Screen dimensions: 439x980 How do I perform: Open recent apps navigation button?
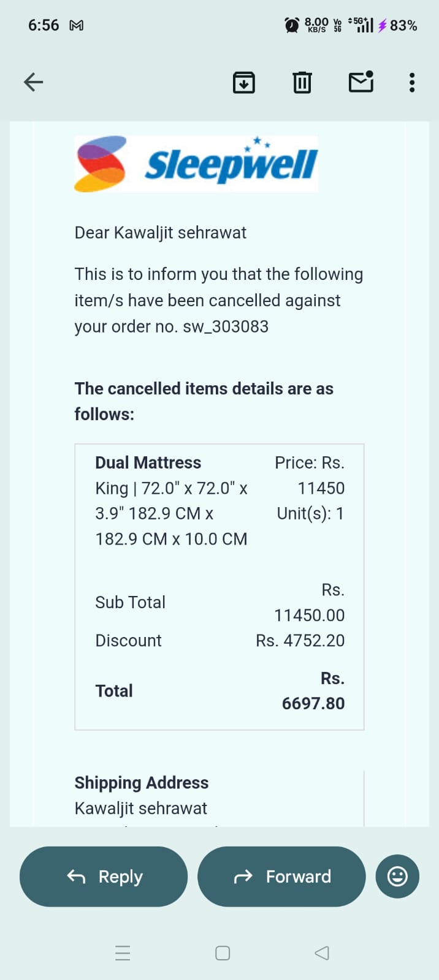click(123, 953)
